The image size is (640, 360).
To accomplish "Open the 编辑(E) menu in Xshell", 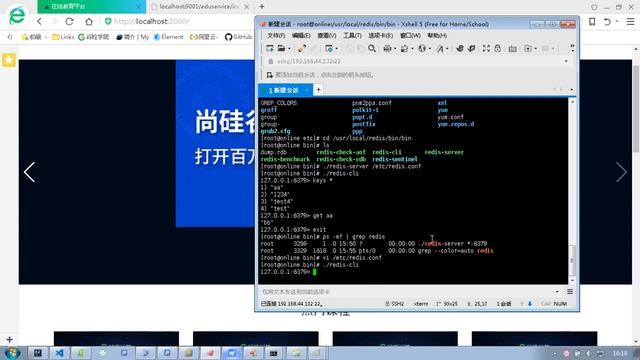I will tap(301, 36).
